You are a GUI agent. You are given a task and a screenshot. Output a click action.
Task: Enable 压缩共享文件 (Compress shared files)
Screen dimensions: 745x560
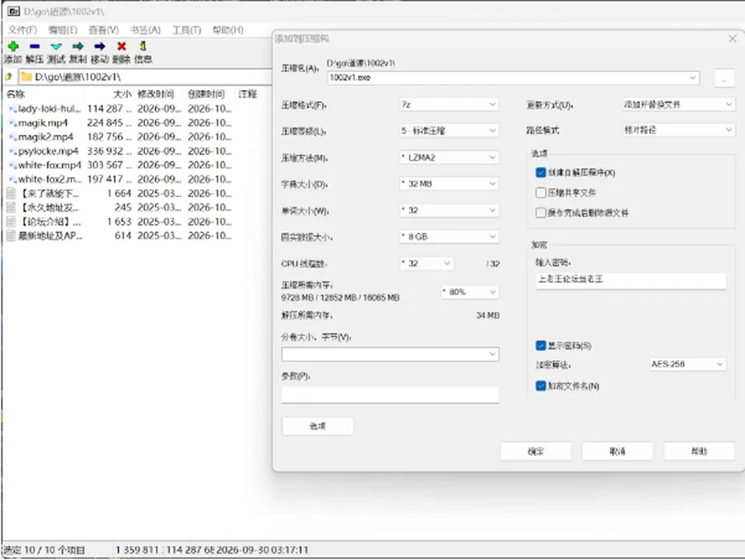click(x=541, y=192)
